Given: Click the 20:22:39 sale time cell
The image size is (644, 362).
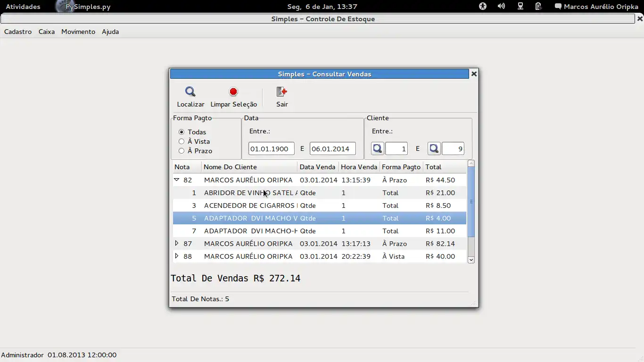Looking at the screenshot, I should 356,256.
